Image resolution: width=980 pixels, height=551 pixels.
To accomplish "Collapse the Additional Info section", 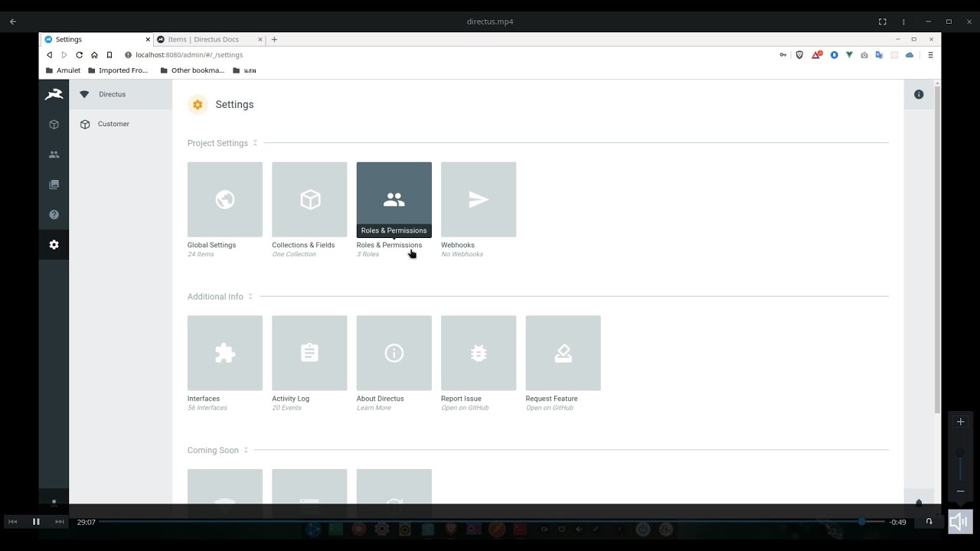I will pyautogui.click(x=250, y=297).
